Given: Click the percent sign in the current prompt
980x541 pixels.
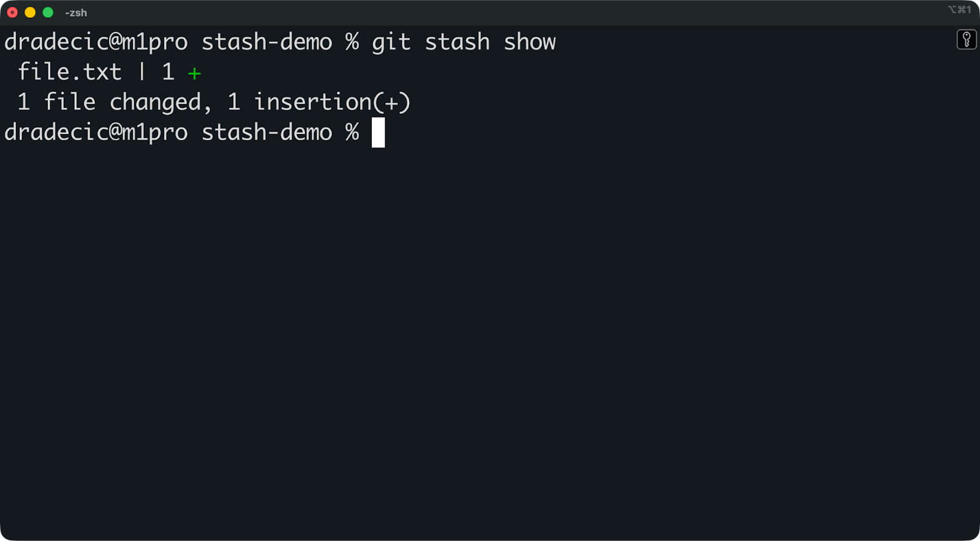Looking at the screenshot, I should coord(352,132).
